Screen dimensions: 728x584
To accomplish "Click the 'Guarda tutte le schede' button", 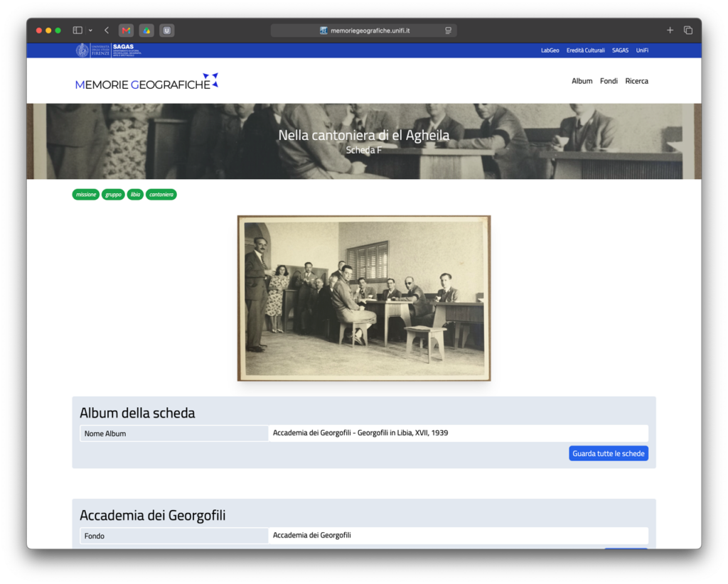I will [x=609, y=454].
